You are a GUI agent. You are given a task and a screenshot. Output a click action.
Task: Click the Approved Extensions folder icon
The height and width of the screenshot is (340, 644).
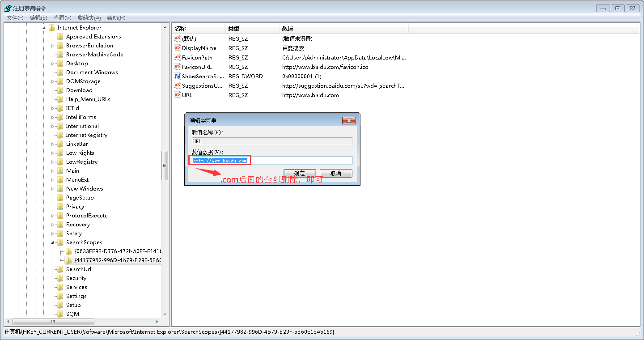60,37
